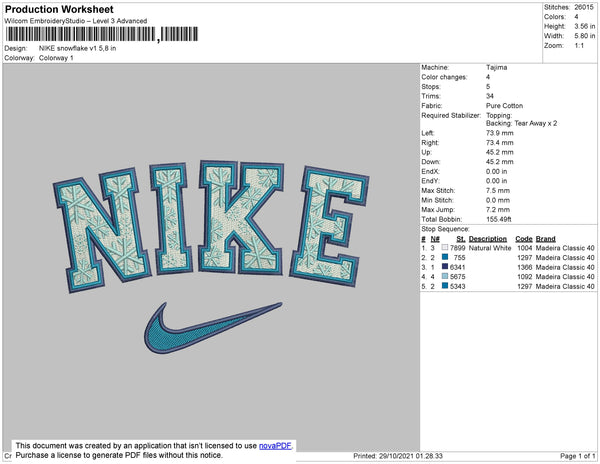Select the Width value '5.80 in'
600x464 pixels.
pos(584,36)
